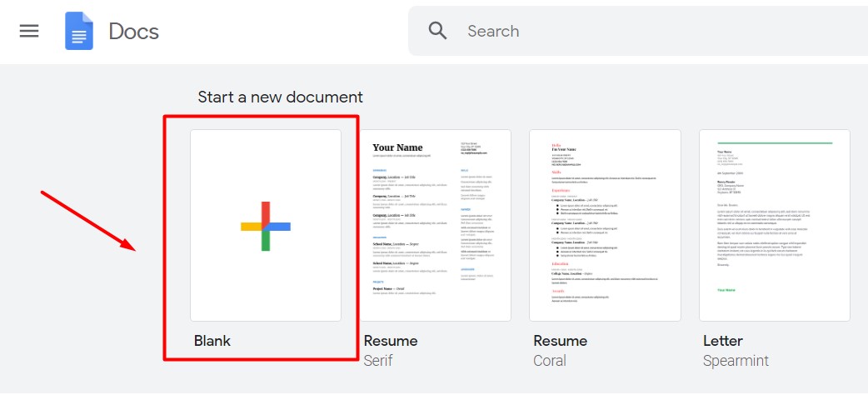The image size is (868, 400).
Task: Click the Serif subtitle text
Action: coord(378,361)
